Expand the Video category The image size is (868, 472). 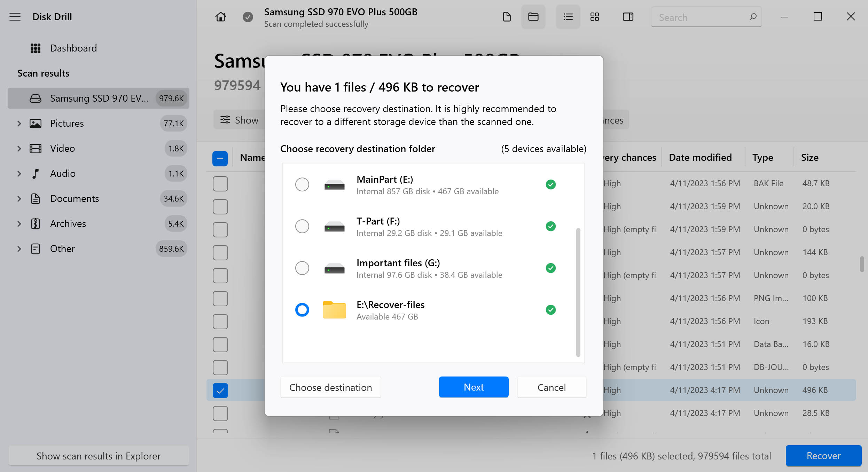pyautogui.click(x=19, y=149)
